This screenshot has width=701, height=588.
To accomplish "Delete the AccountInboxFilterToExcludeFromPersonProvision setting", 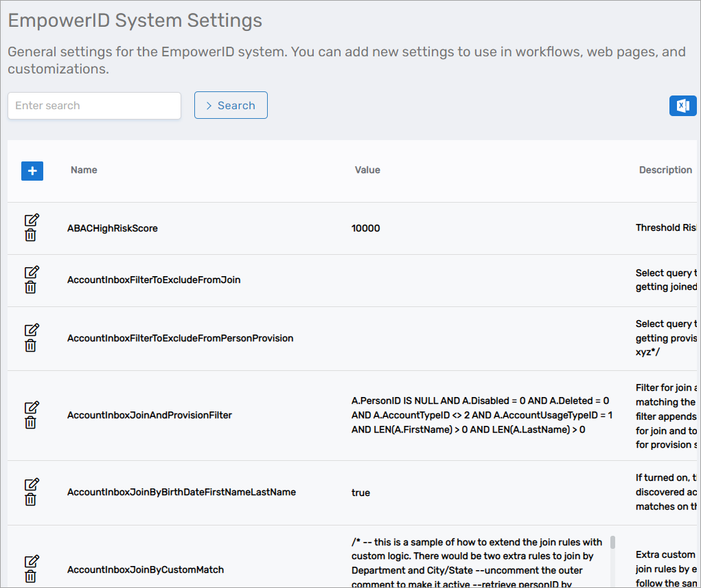I will (x=31, y=346).
